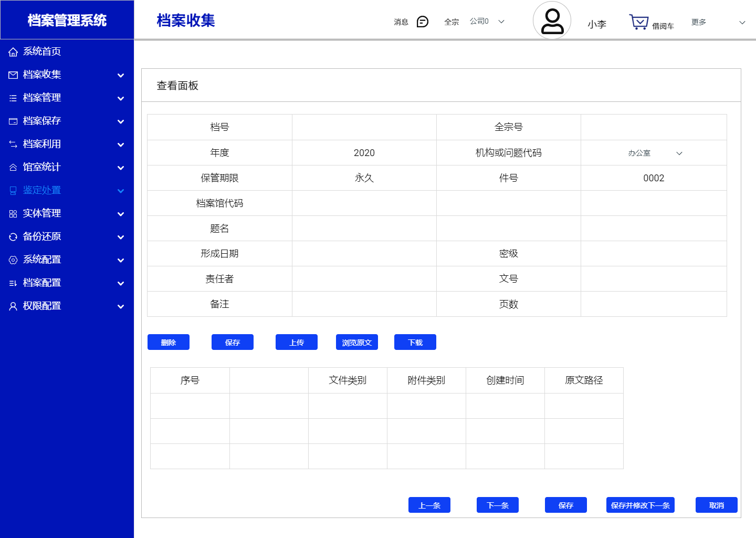This screenshot has height=538, width=756.
Task: Select the 馆室统计 sidebar menu item
Action: click(x=42, y=167)
